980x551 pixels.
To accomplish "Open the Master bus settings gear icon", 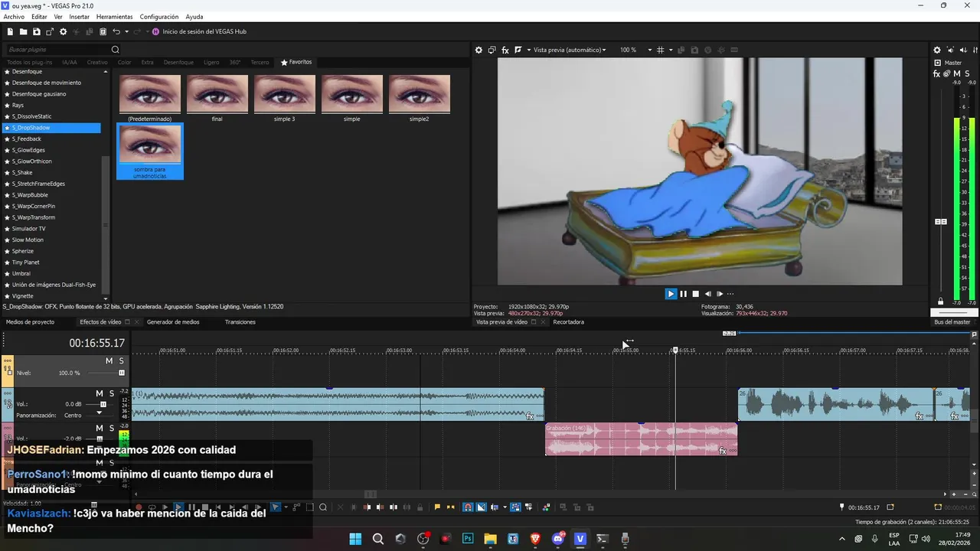I will pyautogui.click(x=937, y=51).
